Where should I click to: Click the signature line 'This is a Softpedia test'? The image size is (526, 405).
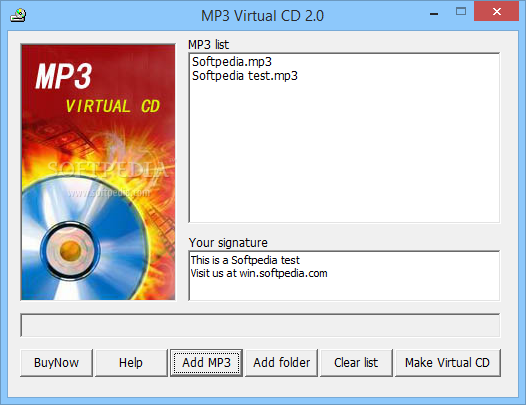245,260
